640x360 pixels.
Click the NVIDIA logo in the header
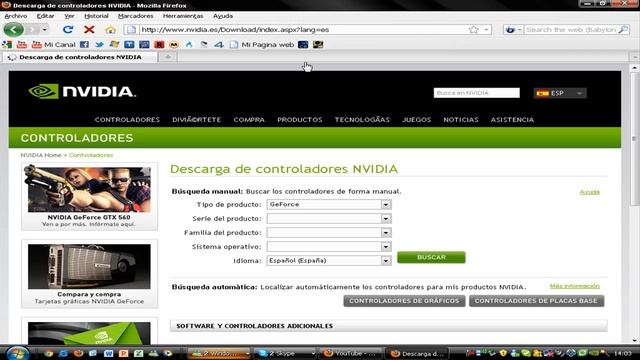pos(82,91)
